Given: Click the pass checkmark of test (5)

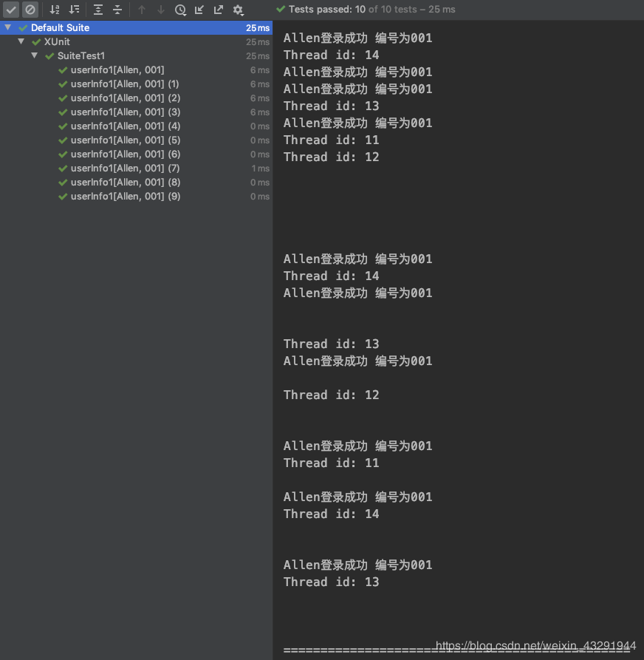Looking at the screenshot, I should pyautogui.click(x=63, y=140).
